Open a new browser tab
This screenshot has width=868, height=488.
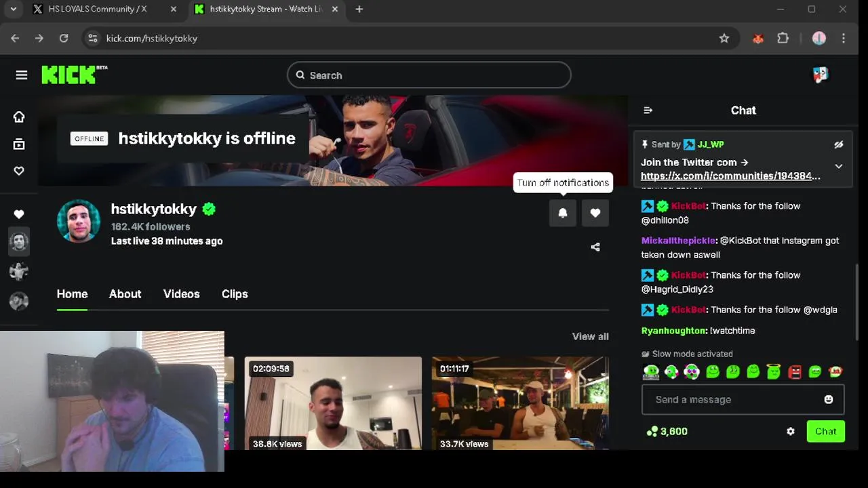tap(359, 9)
